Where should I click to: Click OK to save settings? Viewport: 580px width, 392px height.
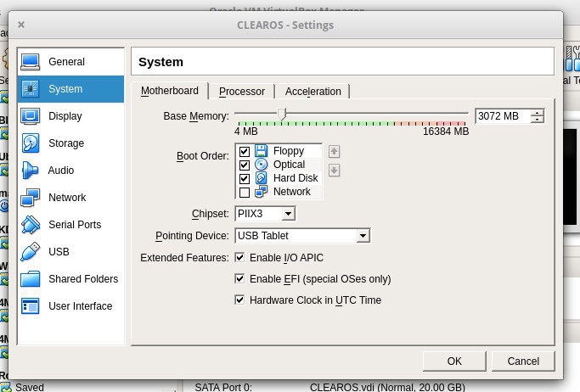tap(454, 361)
